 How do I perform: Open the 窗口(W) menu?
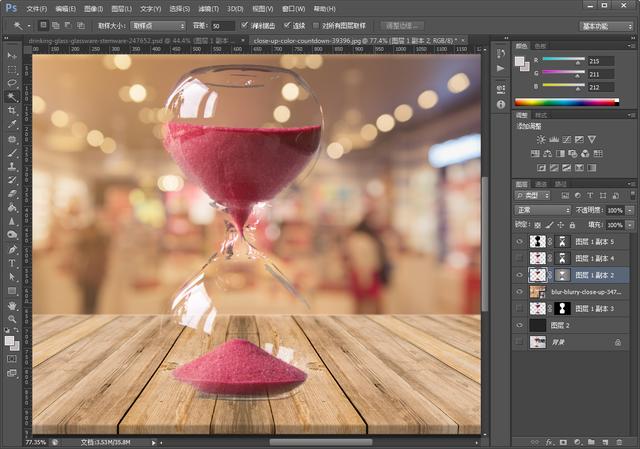click(293, 9)
